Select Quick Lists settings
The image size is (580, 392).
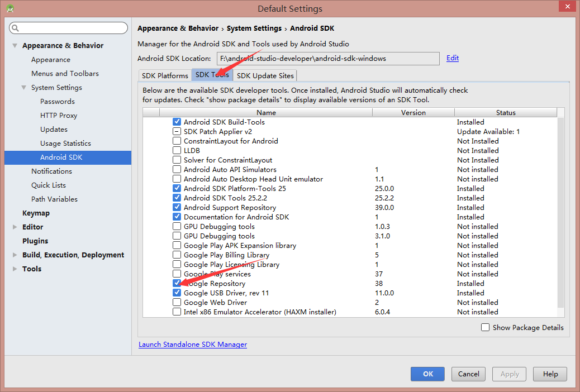coord(49,185)
